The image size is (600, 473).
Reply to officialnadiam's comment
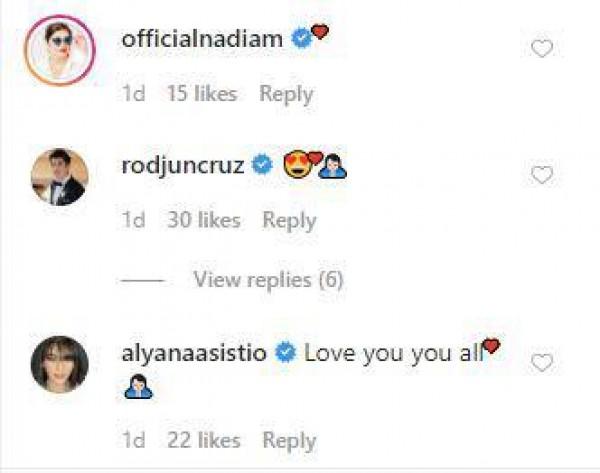coord(286,94)
